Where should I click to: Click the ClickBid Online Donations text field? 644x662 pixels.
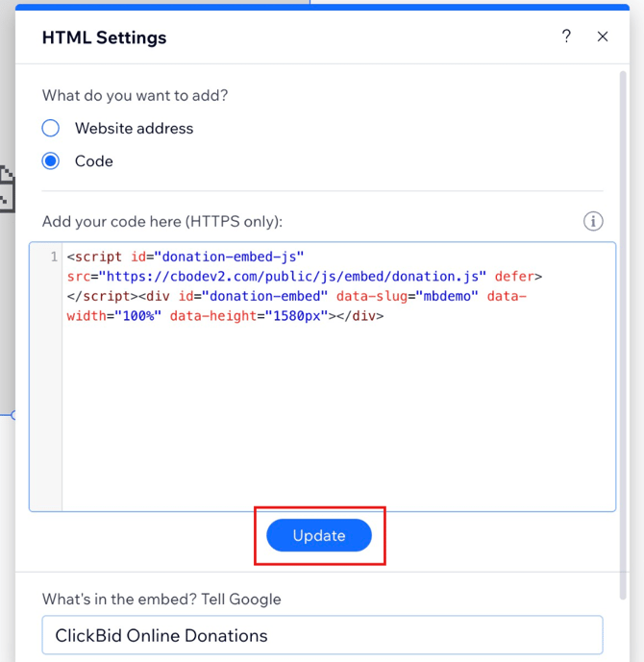(322, 635)
